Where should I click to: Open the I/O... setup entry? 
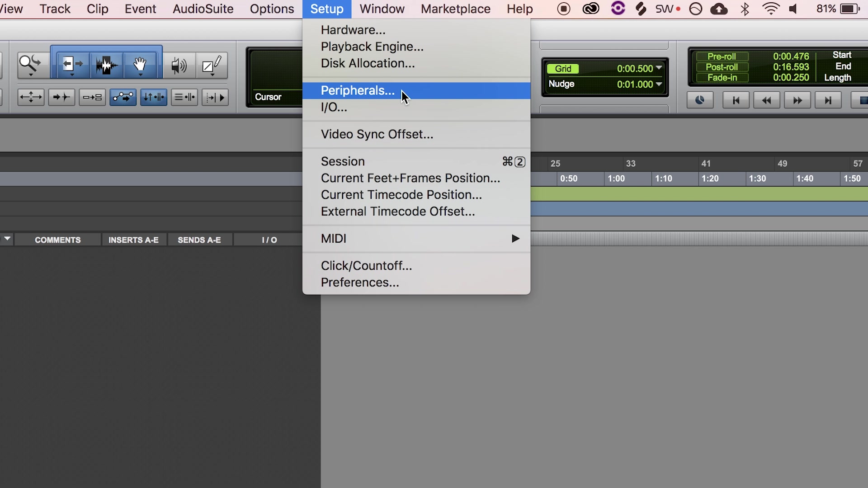tap(416, 107)
